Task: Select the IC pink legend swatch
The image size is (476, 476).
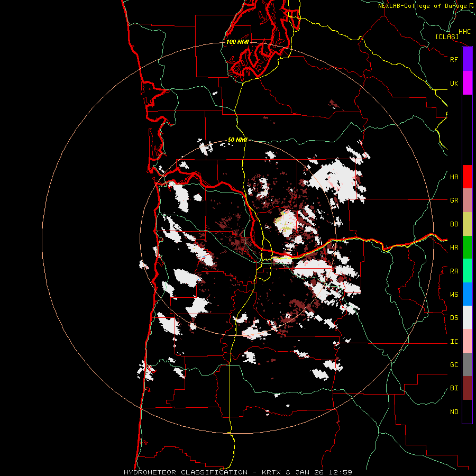Action: click(467, 341)
